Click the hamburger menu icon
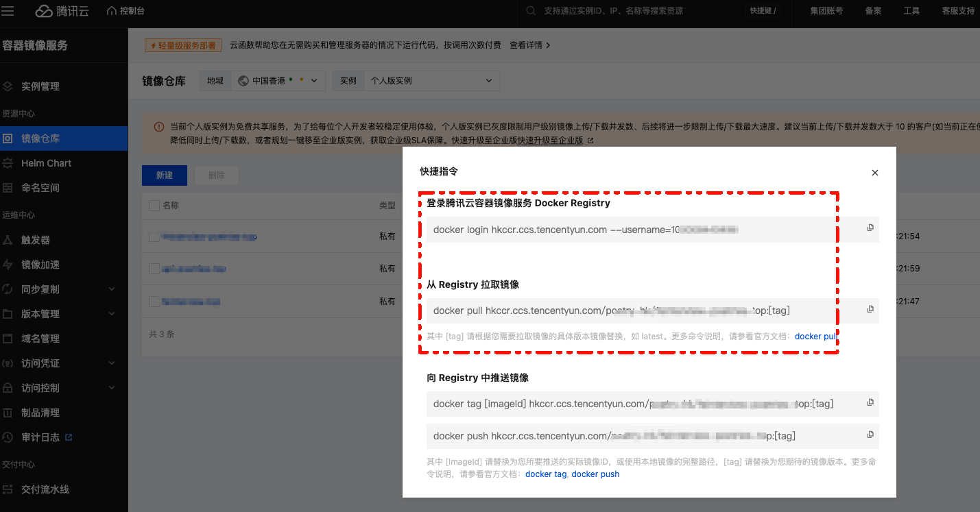The image size is (980, 512). (x=8, y=11)
